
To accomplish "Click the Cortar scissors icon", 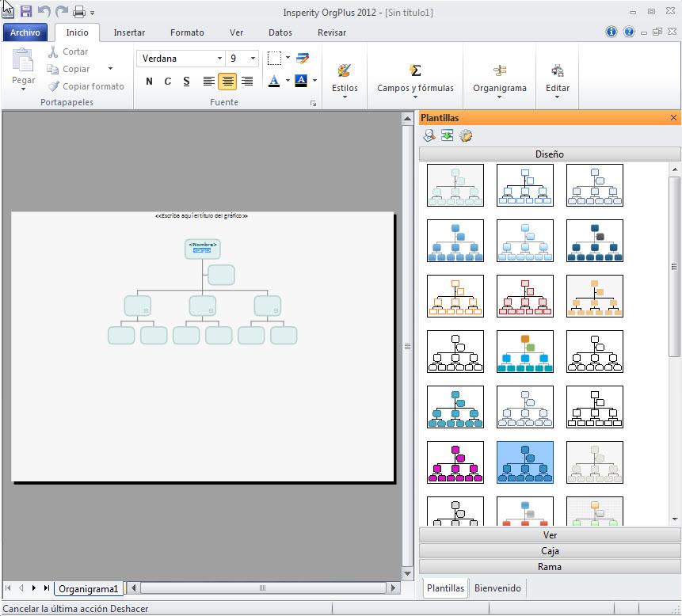I will pyautogui.click(x=53, y=51).
